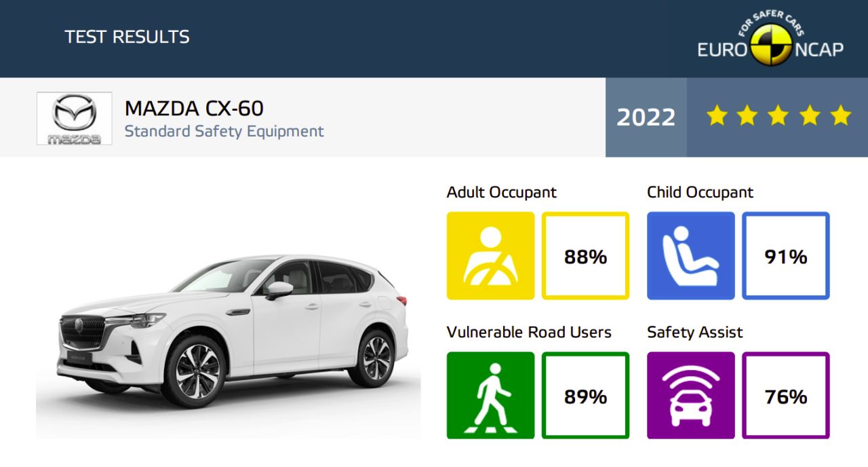Screen dimensions: 868x467
Task: Open the 88% Adult Occupant score box
Action: (586, 256)
